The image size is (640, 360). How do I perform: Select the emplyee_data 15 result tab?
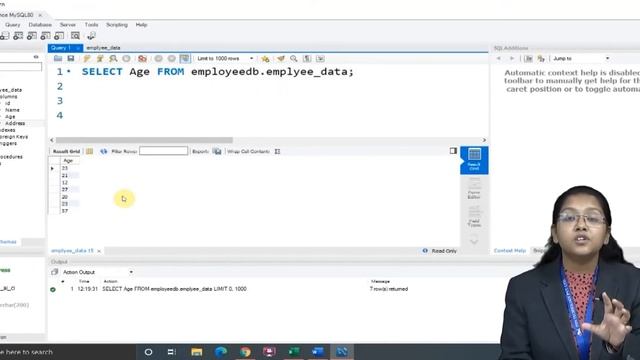point(72,251)
